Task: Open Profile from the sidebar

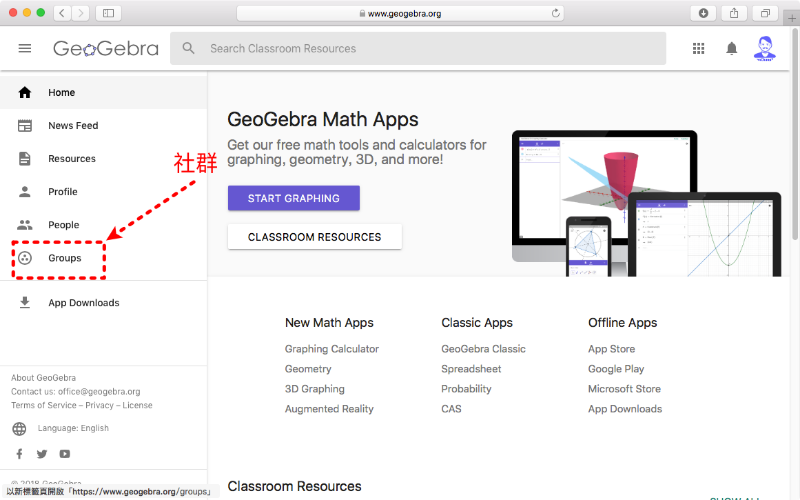Action: (104, 192)
